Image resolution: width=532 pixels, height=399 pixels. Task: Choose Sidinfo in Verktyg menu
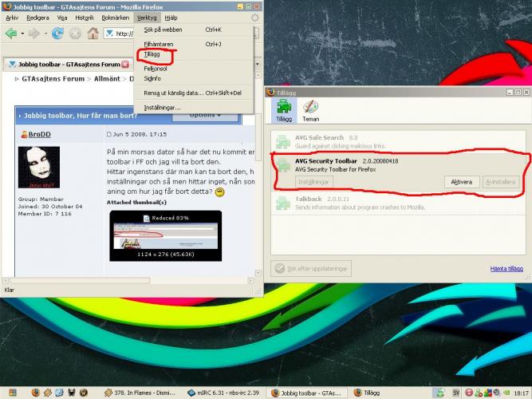point(194,78)
